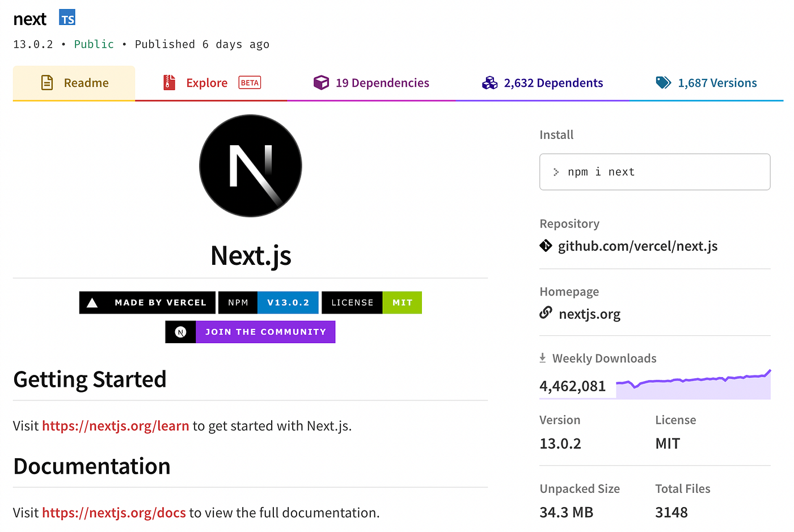Viewport: 794px width, 532px height.
Task: Click the Published 6 days ago text
Action: (x=202, y=44)
